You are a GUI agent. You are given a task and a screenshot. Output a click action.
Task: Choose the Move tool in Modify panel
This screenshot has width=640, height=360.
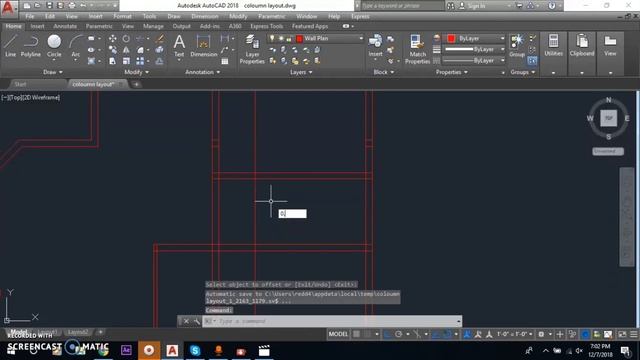point(112,38)
